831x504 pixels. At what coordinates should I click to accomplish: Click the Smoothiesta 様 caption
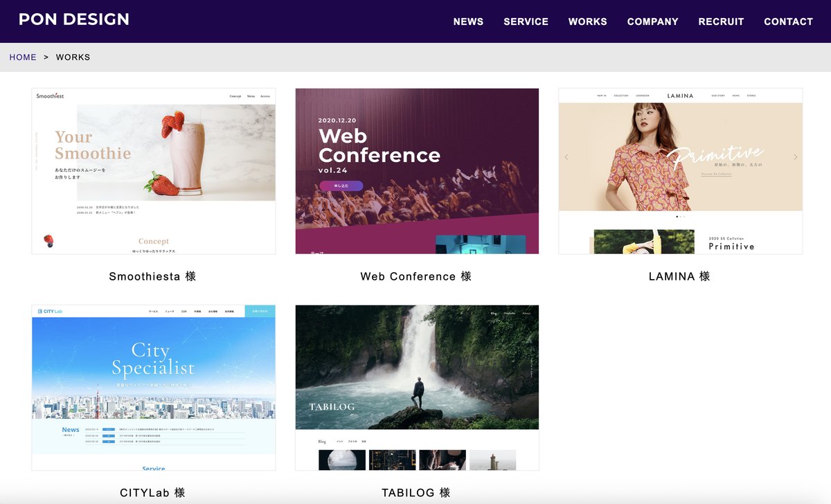[152, 276]
